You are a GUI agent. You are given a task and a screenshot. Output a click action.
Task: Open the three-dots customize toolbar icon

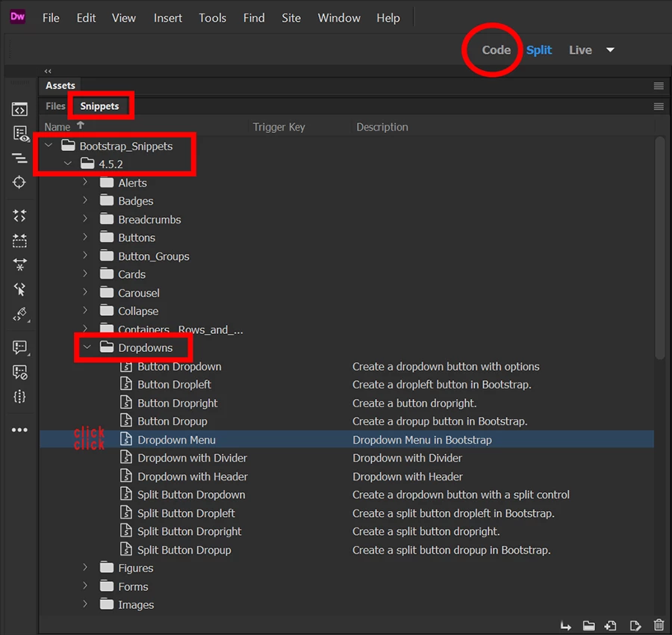coord(19,430)
